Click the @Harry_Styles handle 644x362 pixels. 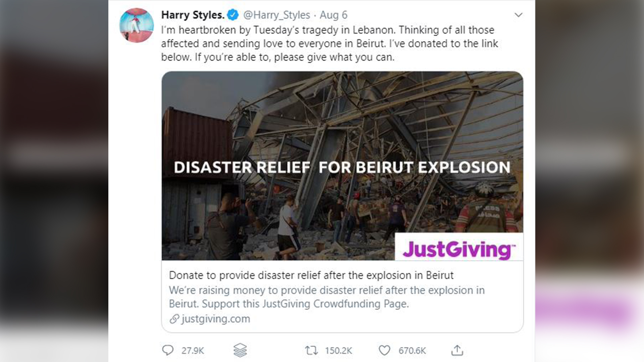click(x=276, y=15)
